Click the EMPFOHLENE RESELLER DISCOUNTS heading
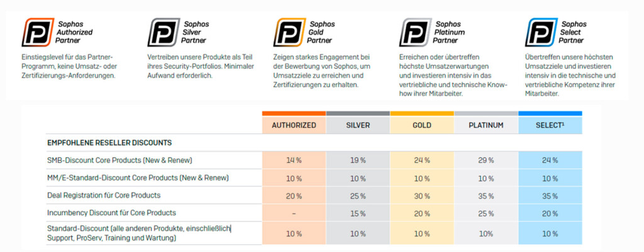Viewport: 644px width, 252px height. point(109,143)
